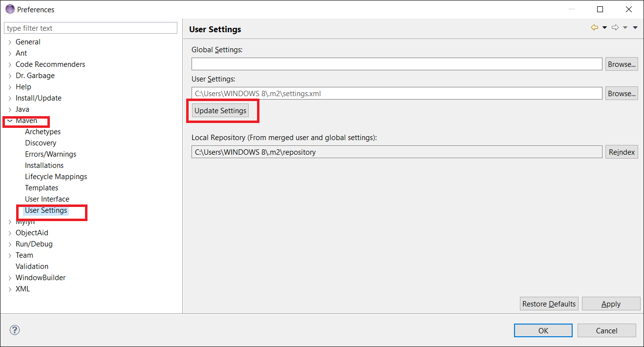Select XML preferences category
The width and height of the screenshot is (644, 347).
[22, 289]
